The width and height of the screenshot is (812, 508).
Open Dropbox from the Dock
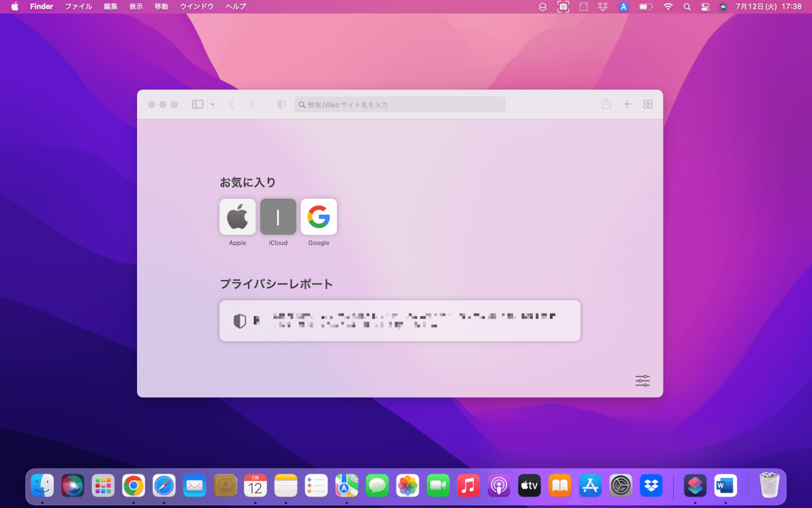(x=652, y=486)
